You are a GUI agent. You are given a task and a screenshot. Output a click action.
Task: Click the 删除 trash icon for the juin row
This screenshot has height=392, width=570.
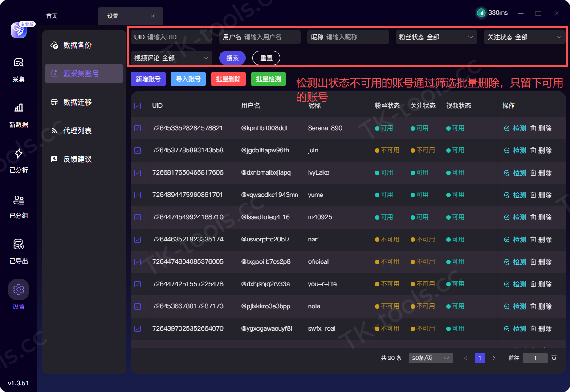pos(533,151)
